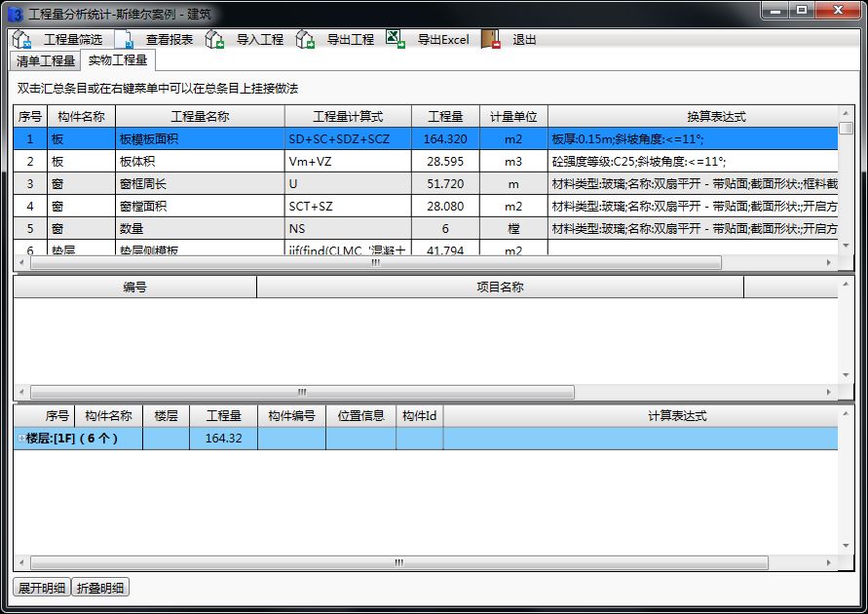Minimize the 工程量分析统计 window
The height and width of the screenshot is (614, 868).
click(x=776, y=10)
